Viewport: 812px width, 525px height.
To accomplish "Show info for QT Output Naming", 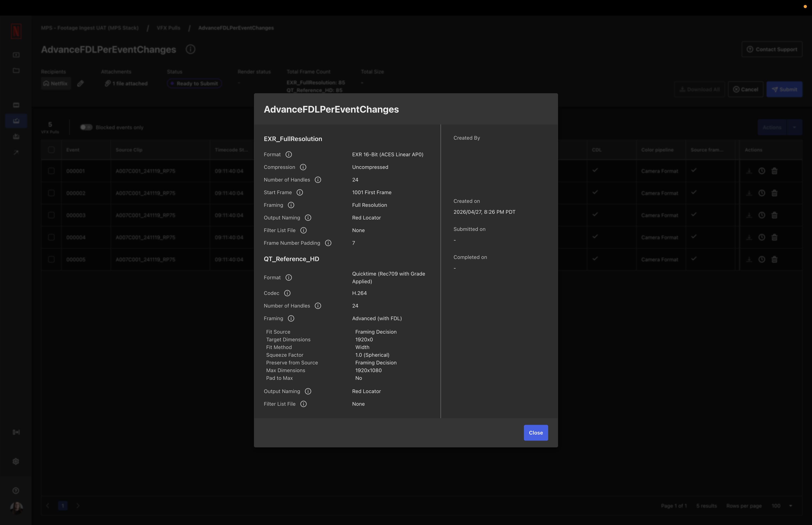I will [308, 391].
